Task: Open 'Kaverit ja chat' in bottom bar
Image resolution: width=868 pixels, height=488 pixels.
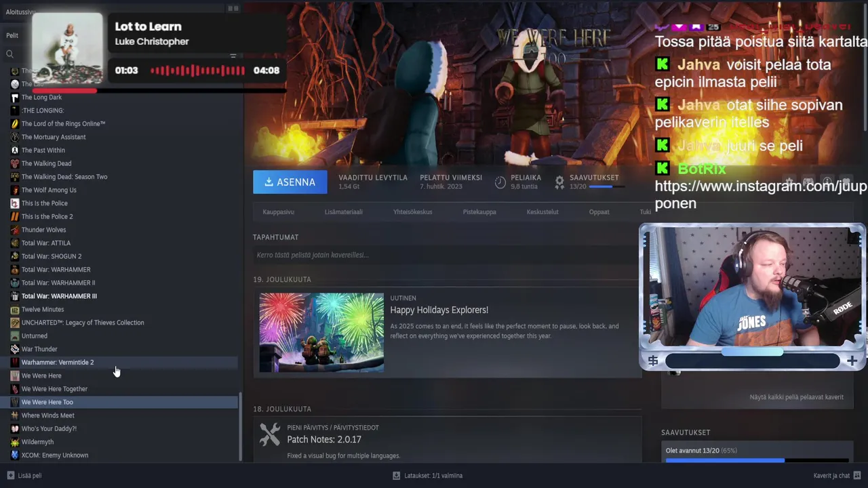Action: [831, 476]
